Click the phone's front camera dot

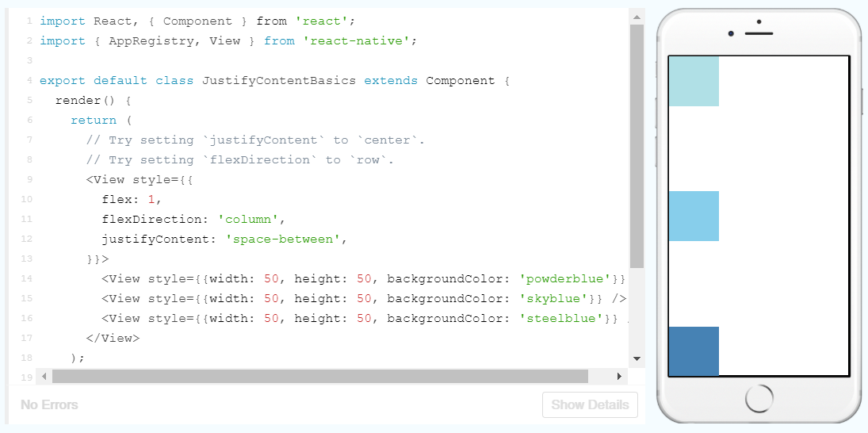730,33
